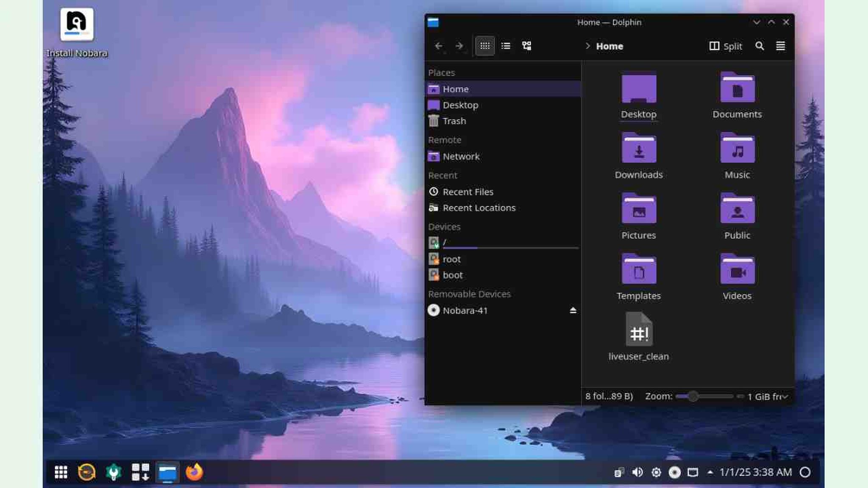
Task: Click Home in the breadcrumb bar
Action: 609,46
